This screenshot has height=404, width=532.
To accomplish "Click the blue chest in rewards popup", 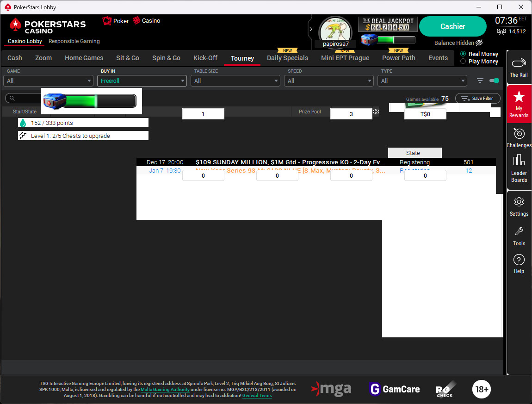I will (x=54, y=101).
